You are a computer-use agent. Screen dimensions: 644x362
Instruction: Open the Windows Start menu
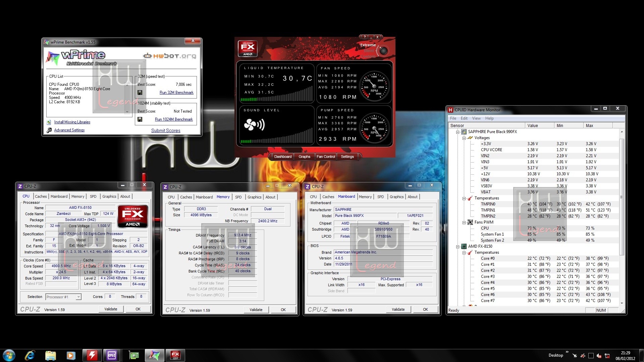pyautogui.click(x=9, y=355)
